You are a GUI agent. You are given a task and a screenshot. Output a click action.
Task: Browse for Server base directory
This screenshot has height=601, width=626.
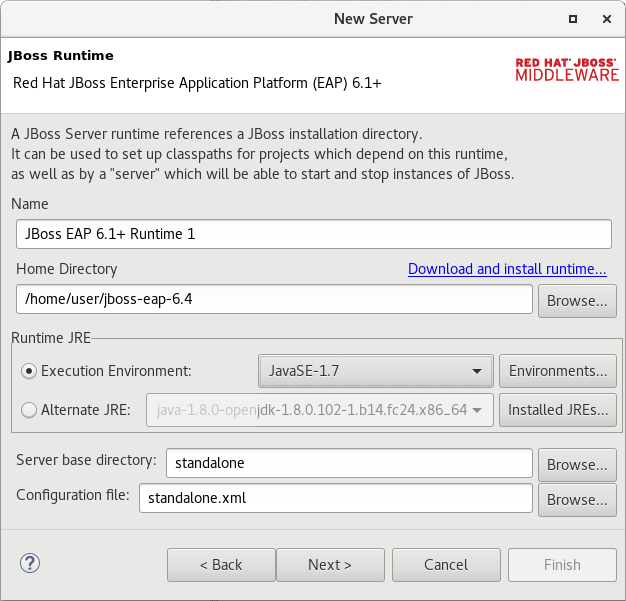[x=577, y=465]
